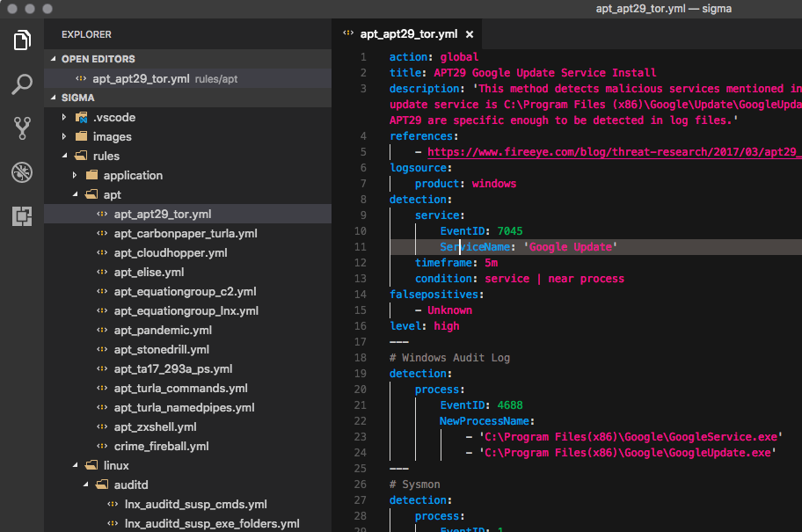Viewport: 802px width, 532px height.
Task: Open the fireeye.com reference link
Action: pos(614,151)
